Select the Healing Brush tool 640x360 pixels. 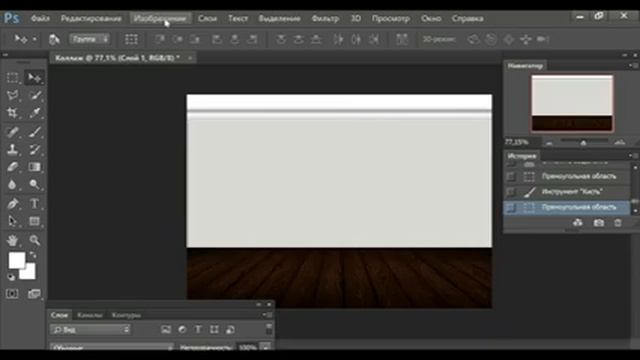pos(12,131)
